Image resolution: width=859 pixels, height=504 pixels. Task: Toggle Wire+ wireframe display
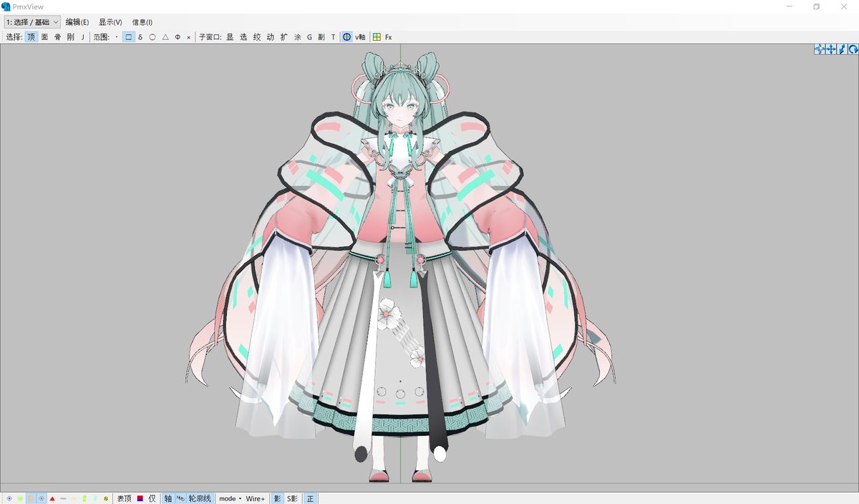tap(256, 498)
